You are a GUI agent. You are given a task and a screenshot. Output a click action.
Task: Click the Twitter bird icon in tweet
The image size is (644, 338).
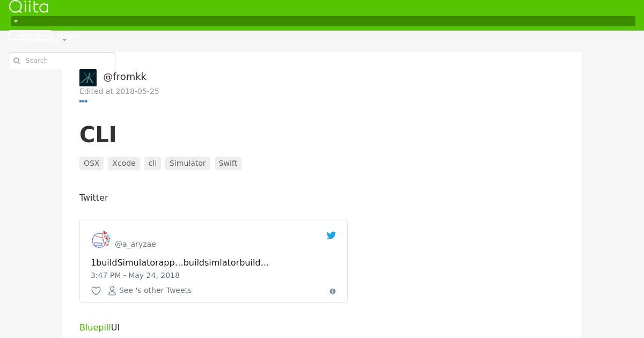331,235
